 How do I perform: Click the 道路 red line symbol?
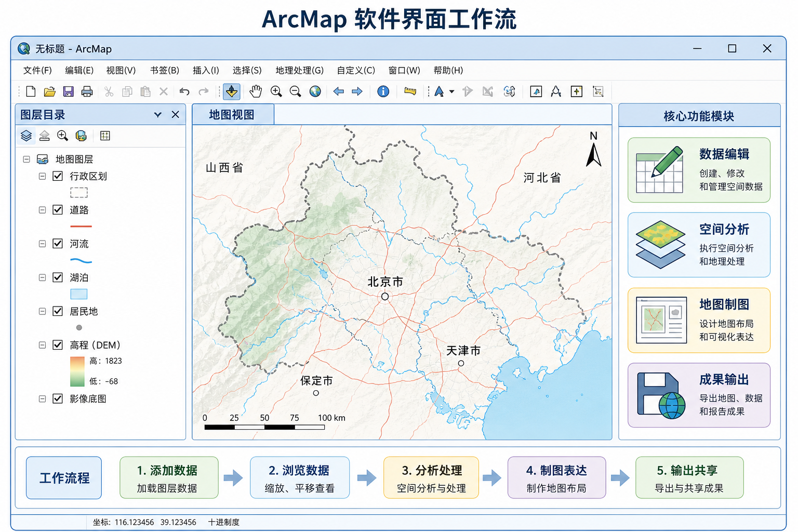[x=81, y=227]
